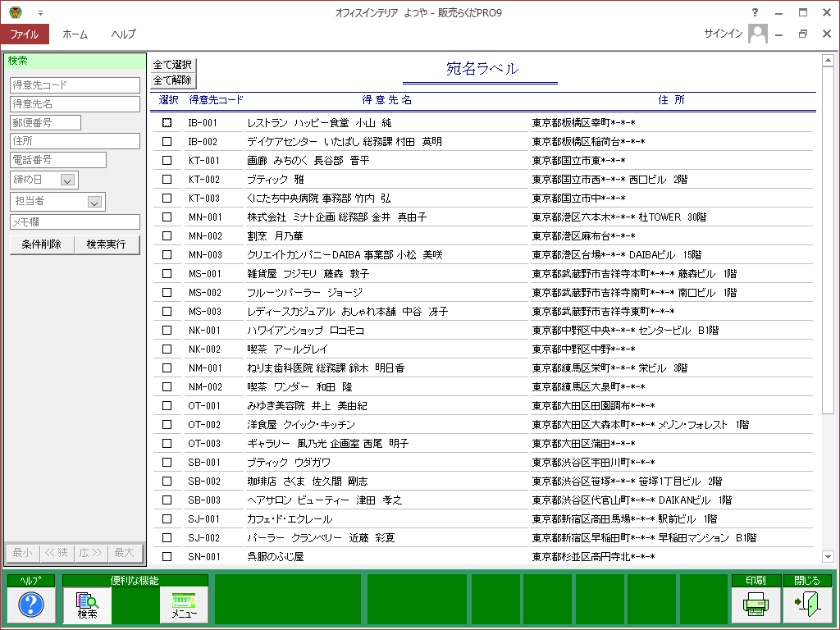Click the scrollbar down arrow
840x630 pixels.
coord(828,557)
